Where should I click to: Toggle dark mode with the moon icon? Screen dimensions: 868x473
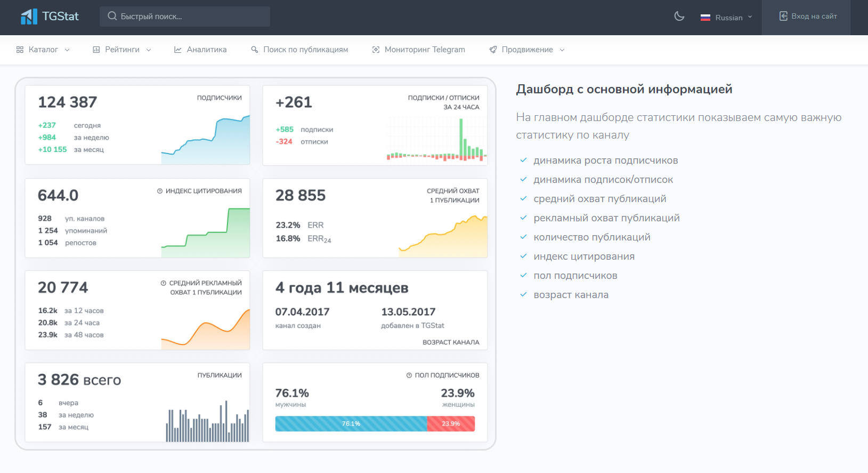point(679,16)
